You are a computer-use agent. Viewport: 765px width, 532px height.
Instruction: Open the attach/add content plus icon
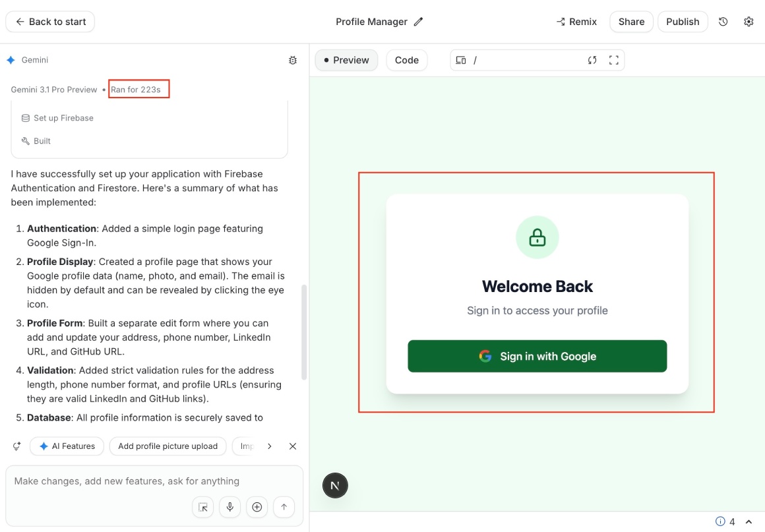[257, 507]
